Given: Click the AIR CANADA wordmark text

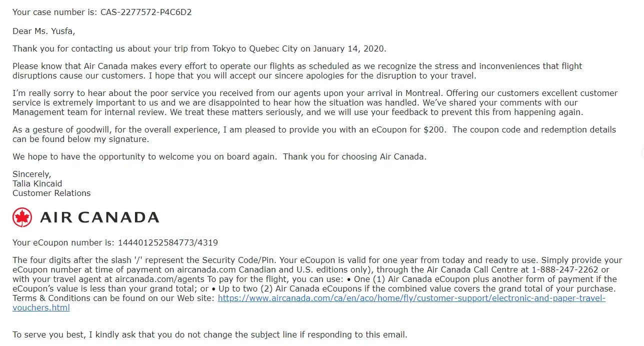Looking at the screenshot, I should click(x=99, y=217).
